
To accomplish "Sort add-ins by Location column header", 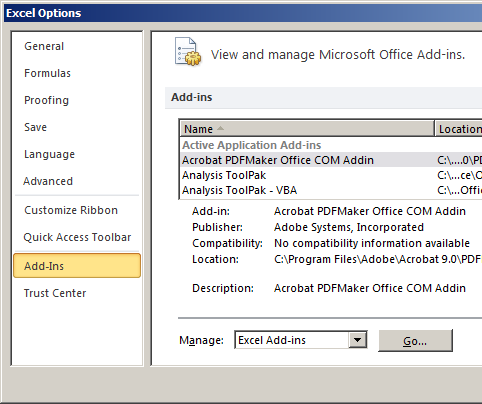I will (x=459, y=129).
